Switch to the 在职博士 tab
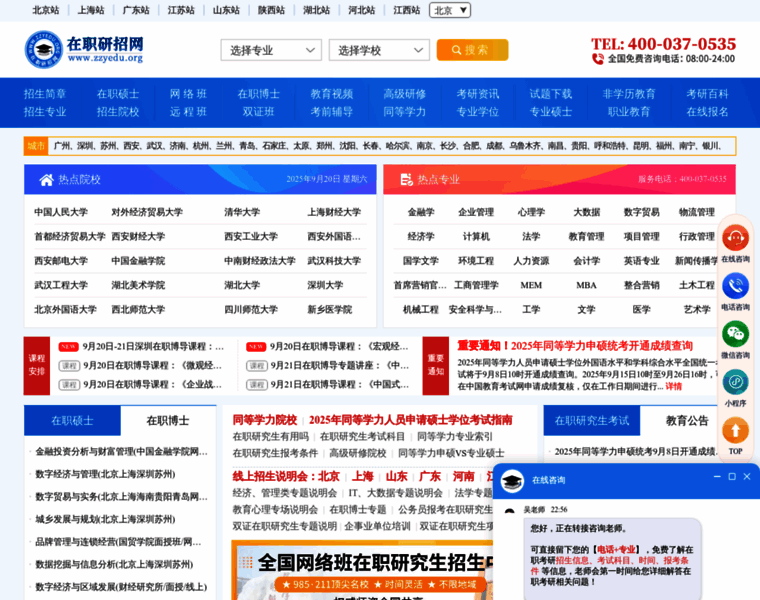This screenshot has height=600, width=760. [168, 421]
